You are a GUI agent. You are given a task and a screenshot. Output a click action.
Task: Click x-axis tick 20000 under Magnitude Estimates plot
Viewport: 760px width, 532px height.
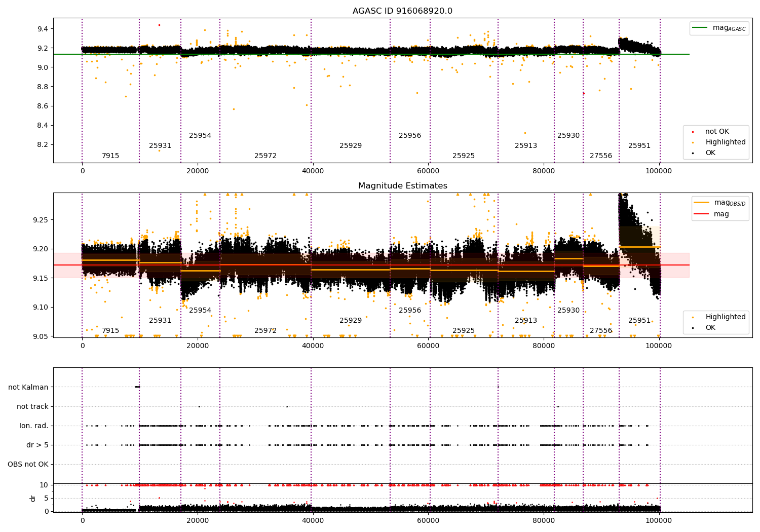(198, 346)
